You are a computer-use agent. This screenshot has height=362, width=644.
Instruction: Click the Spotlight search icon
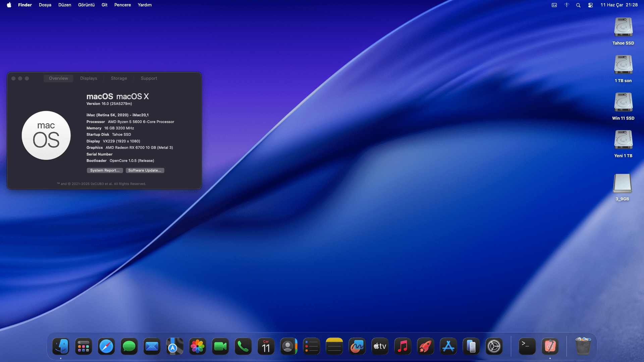[578, 5]
